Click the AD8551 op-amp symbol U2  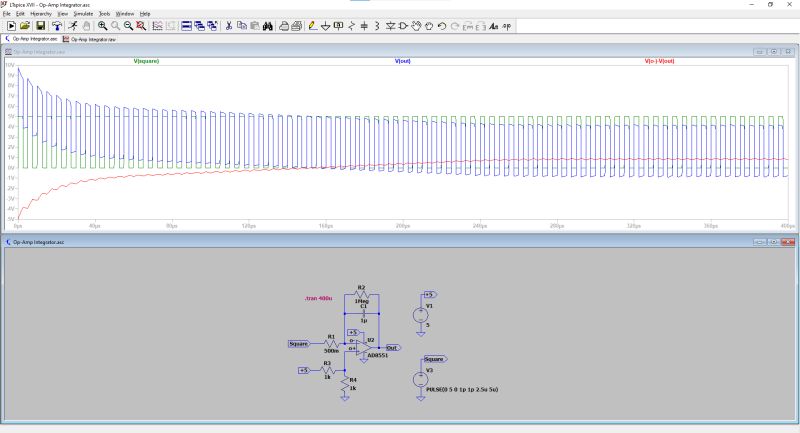coord(363,348)
